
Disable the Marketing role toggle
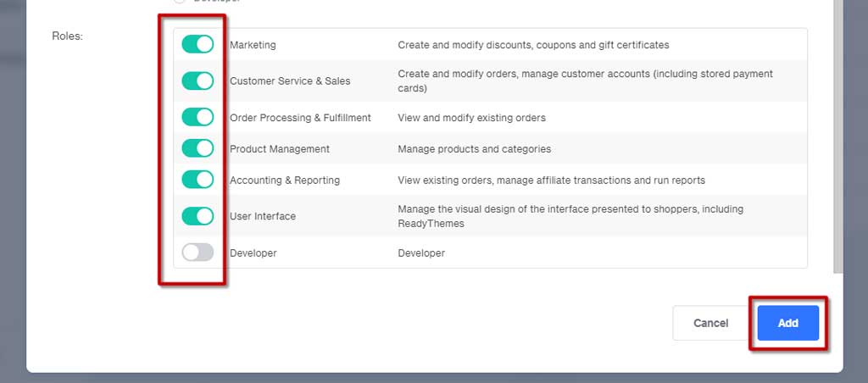pos(198,44)
